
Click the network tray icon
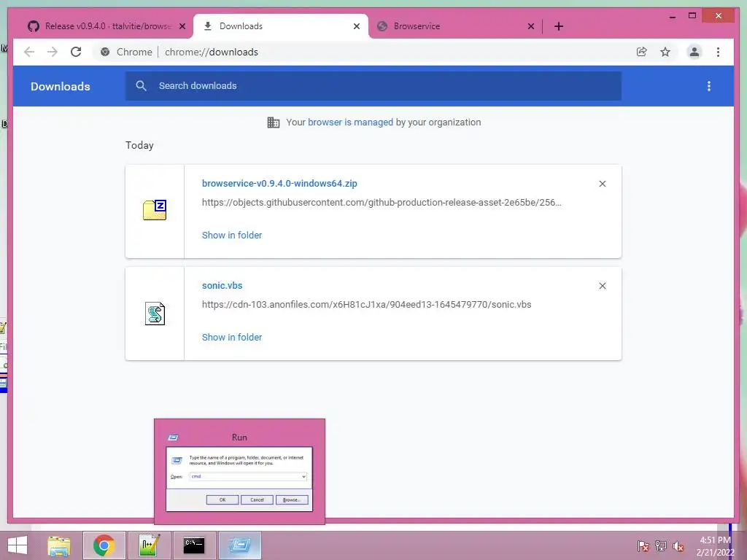(x=661, y=546)
